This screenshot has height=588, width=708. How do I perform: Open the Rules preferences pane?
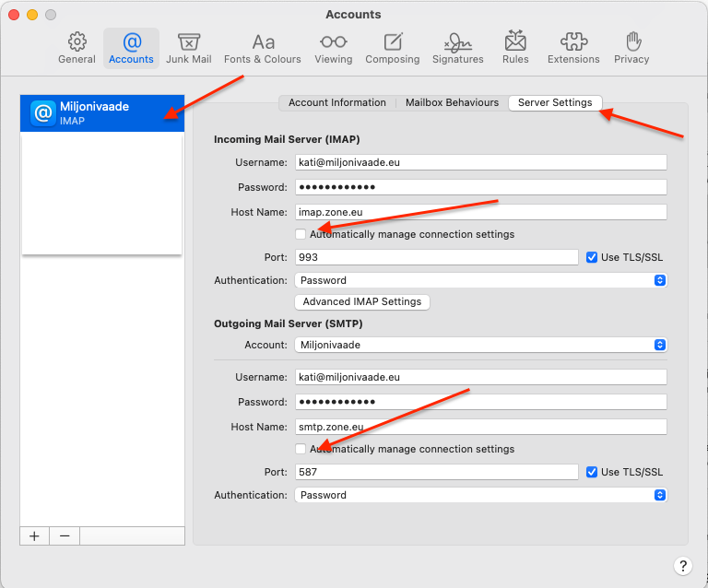click(515, 48)
